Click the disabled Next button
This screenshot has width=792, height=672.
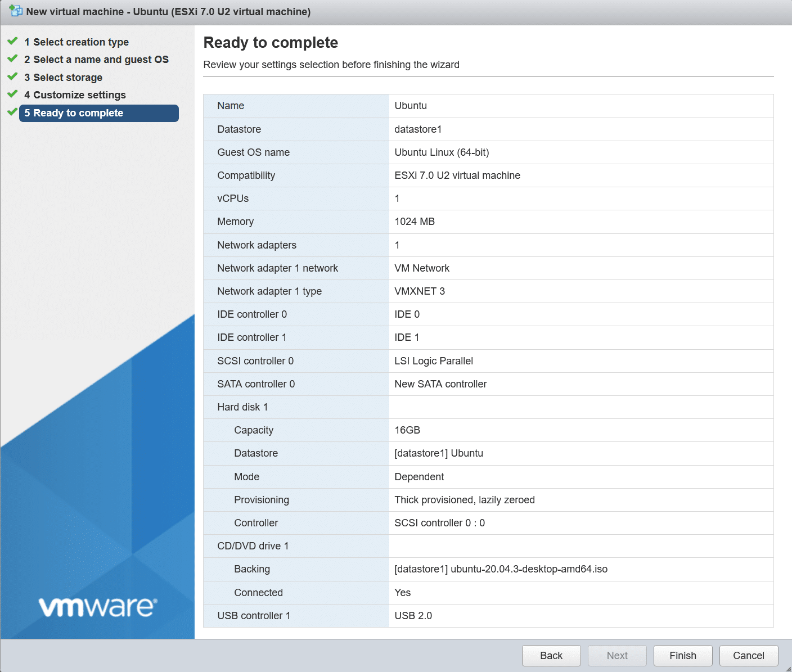(617, 656)
